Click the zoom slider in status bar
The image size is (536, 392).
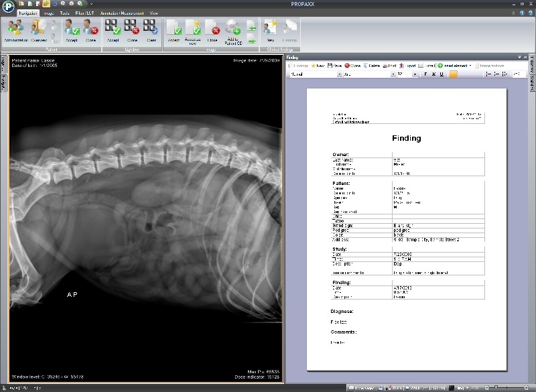pyautogui.click(x=496, y=388)
